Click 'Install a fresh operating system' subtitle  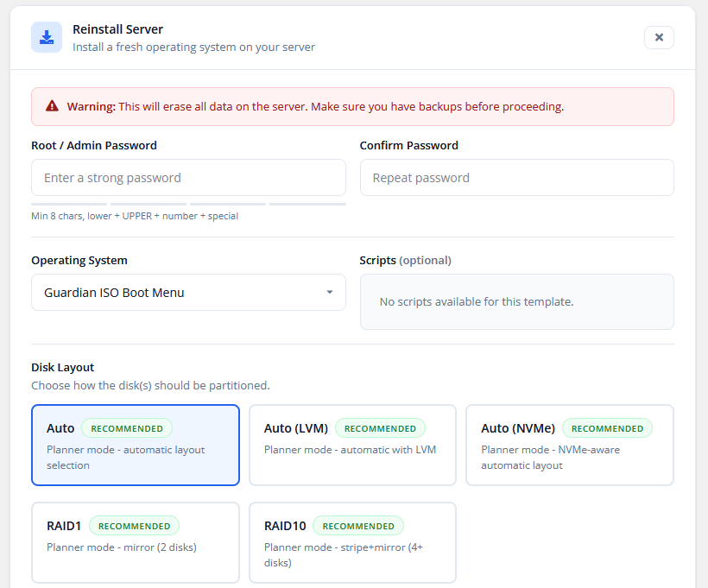(193, 47)
